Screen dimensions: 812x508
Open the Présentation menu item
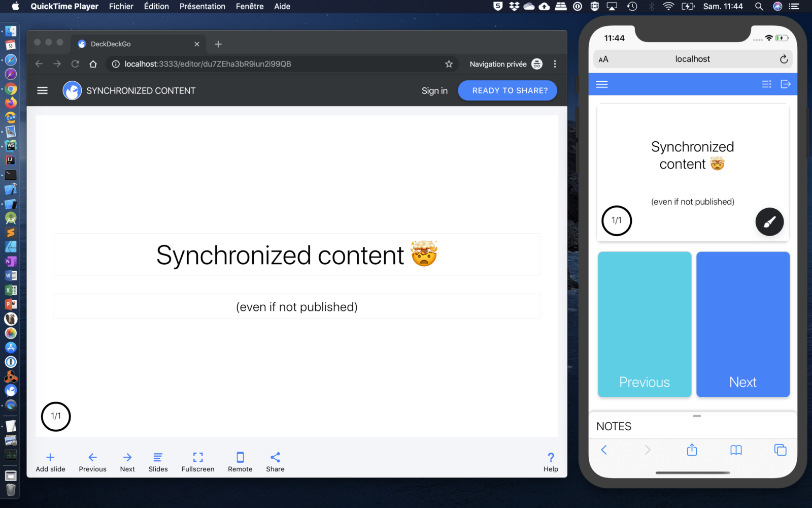202,7
